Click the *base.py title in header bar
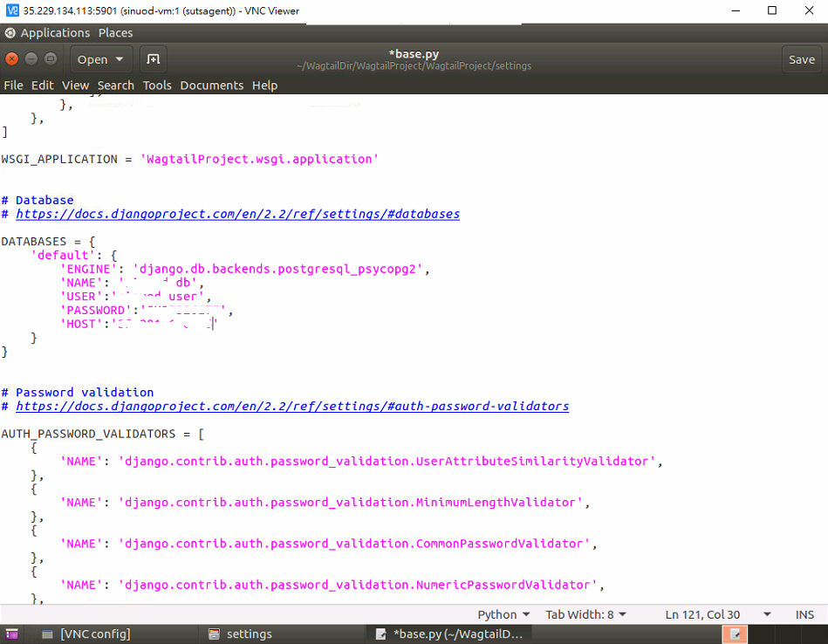Screen dimensions: 828x644 point(414,54)
